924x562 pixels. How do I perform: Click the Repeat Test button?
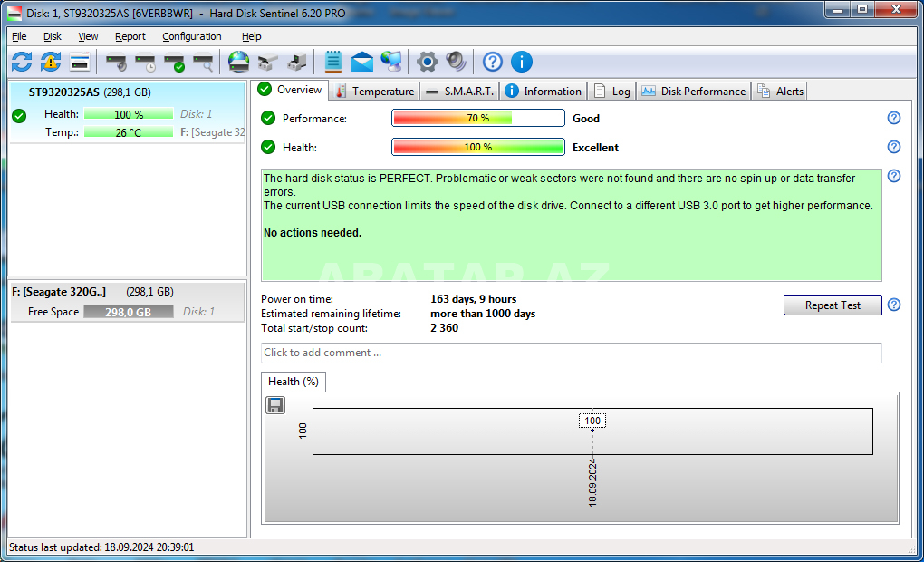point(833,305)
